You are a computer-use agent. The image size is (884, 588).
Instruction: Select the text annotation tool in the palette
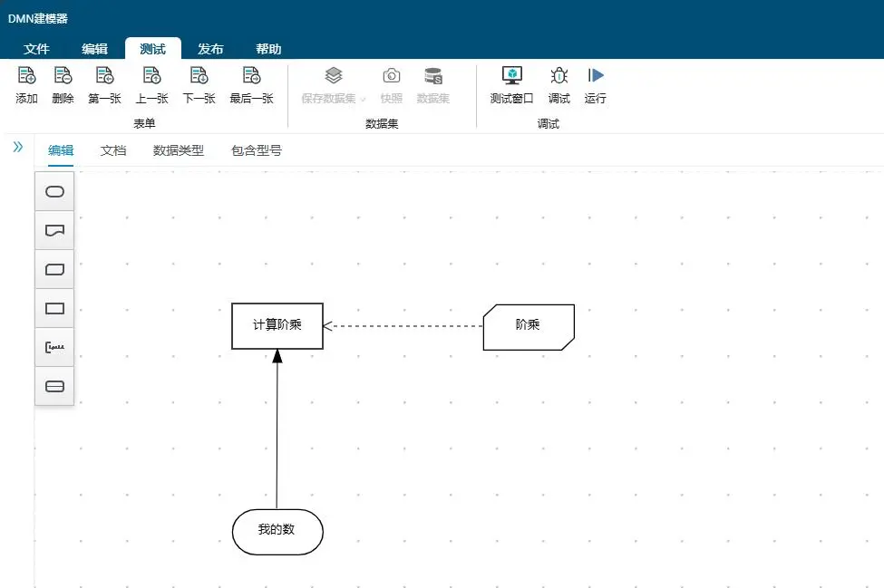[x=54, y=347]
